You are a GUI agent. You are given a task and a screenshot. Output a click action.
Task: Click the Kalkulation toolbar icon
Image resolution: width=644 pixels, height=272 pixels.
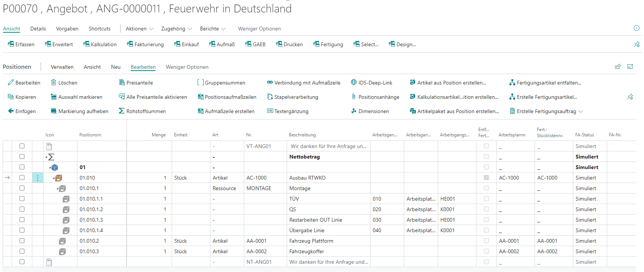pyautogui.click(x=86, y=44)
